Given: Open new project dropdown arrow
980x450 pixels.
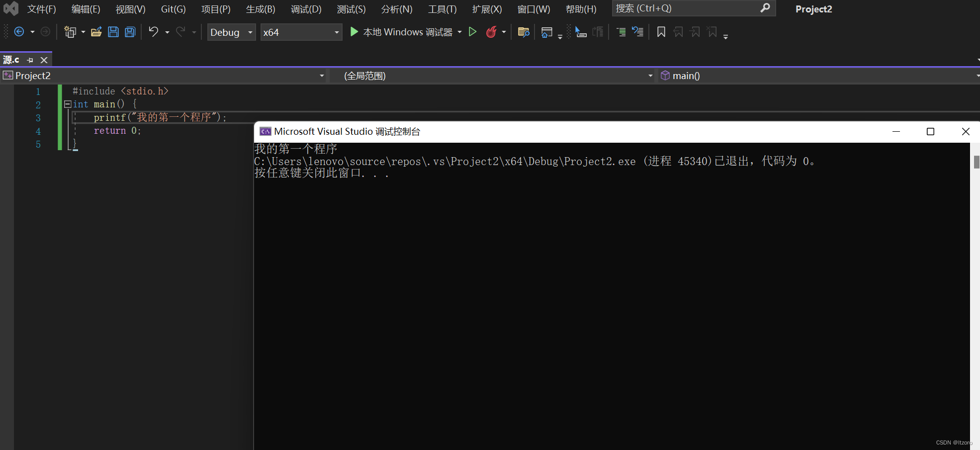Looking at the screenshot, I should (83, 32).
